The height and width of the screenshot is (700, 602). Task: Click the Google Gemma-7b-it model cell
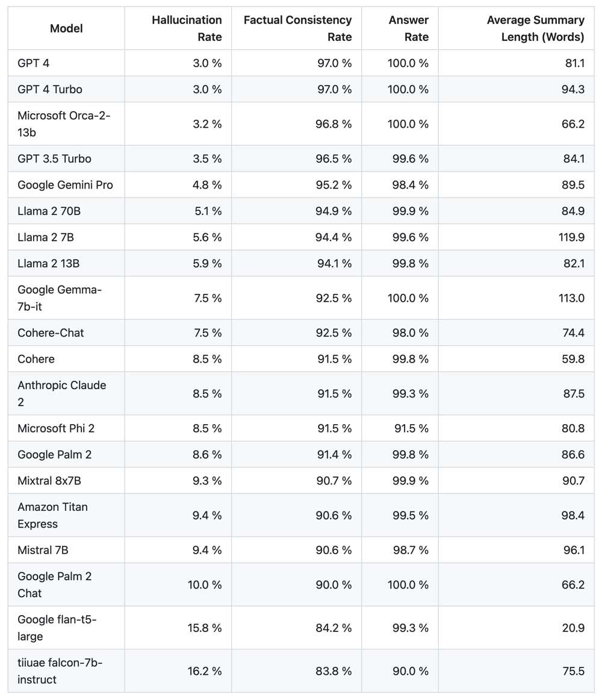click(60, 298)
